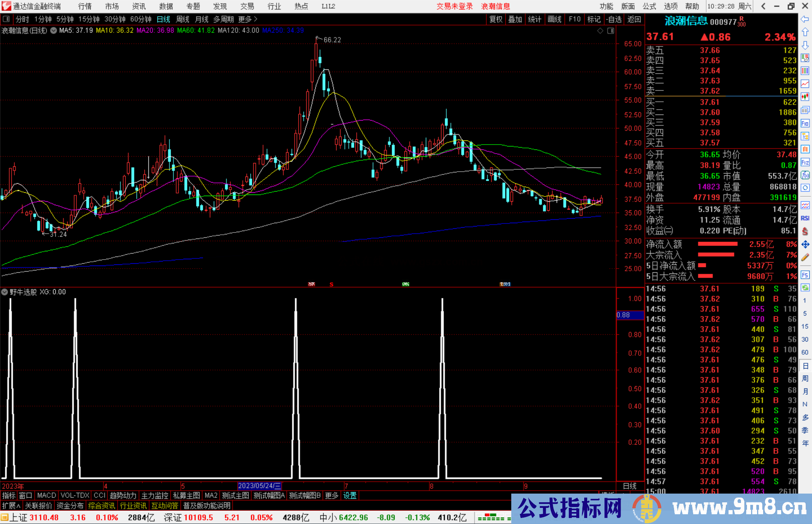Click the blue move-arrows sidebar icon
Image resolution: width=812 pixels, height=524 pixels.
pos(805,245)
